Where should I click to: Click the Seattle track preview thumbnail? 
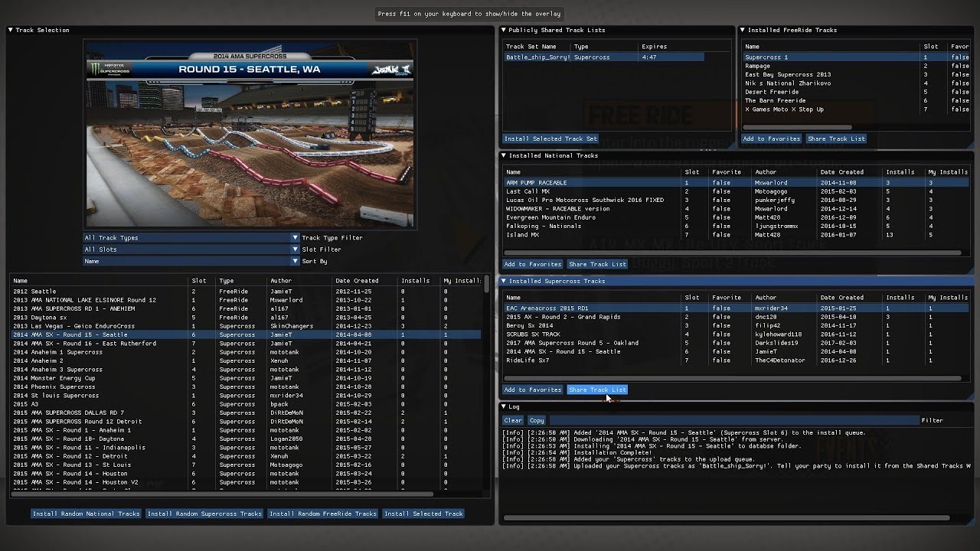(x=250, y=135)
